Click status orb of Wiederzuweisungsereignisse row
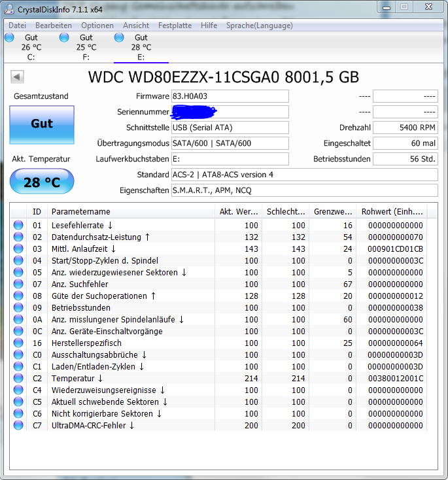Image resolution: width=448 pixels, height=480 pixels. (18, 390)
